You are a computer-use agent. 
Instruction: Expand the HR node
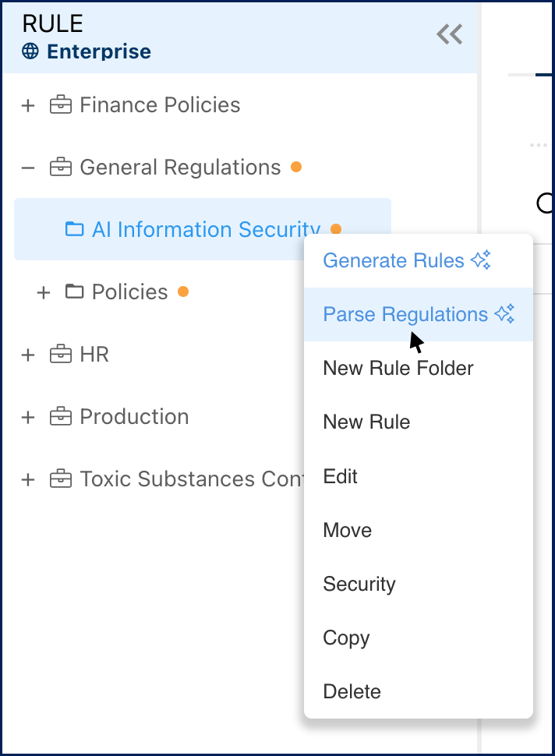click(x=28, y=355)
